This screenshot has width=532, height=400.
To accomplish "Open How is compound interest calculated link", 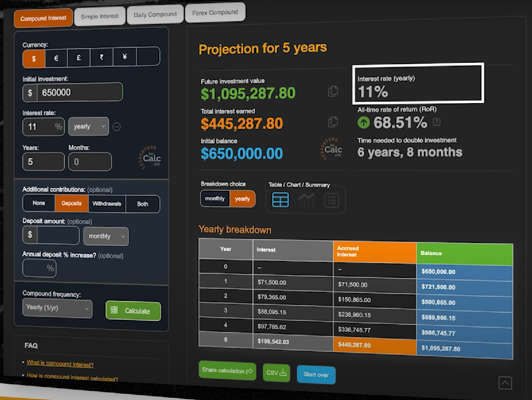I will click(x=72, y=377).
